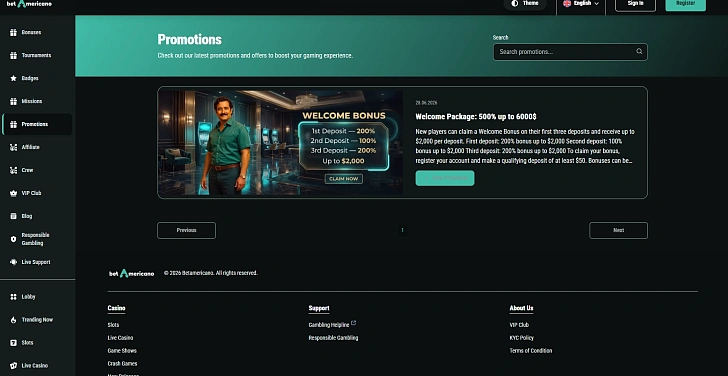The width and height of the screenshot is (728, 376).
Task: Click the Next pagination button
Action: 618,231
